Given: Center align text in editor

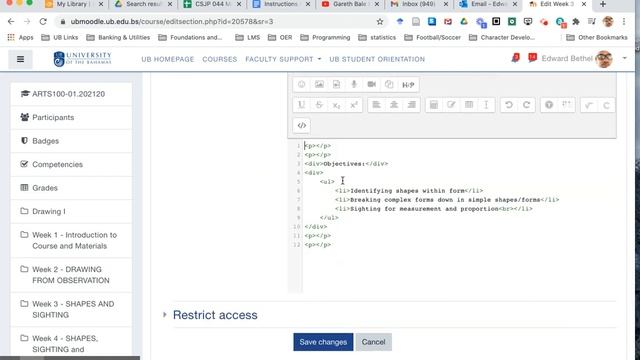Looking at the screenshot, I should 394,105.
